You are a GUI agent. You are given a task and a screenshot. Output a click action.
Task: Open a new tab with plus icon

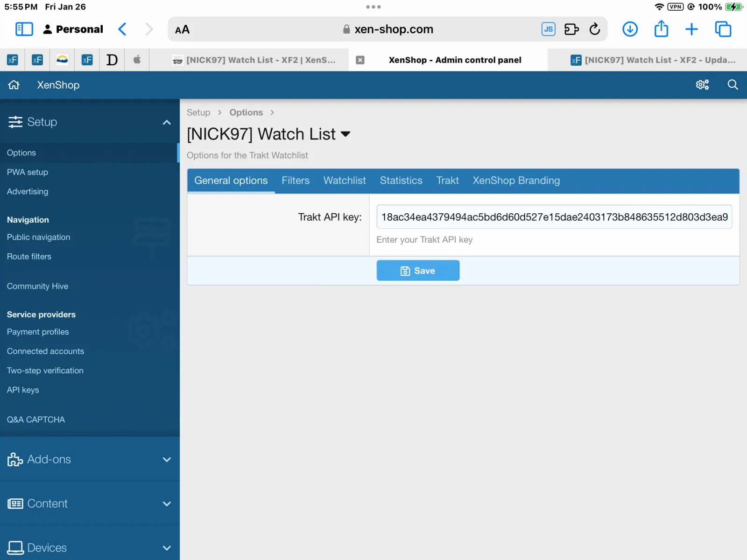(691, 29)
